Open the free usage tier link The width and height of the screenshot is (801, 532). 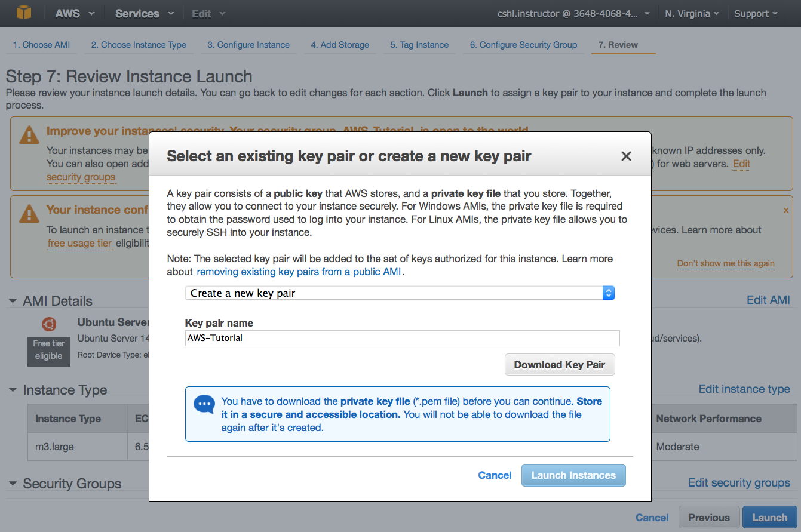point(80,243)
